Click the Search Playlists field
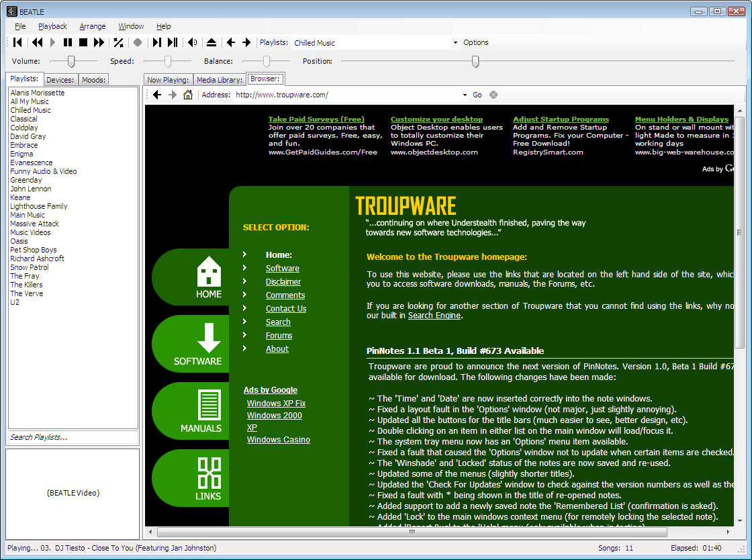752x560 pixels. 73,437
